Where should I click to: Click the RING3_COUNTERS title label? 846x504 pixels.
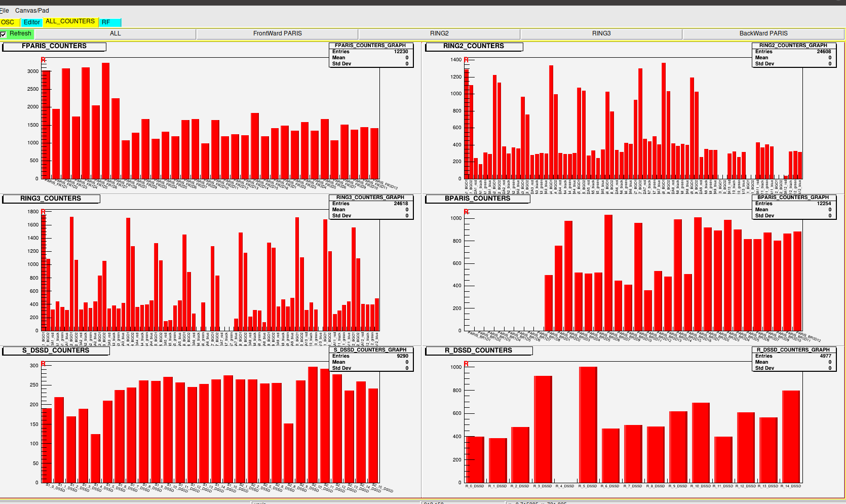pos(51,199)
